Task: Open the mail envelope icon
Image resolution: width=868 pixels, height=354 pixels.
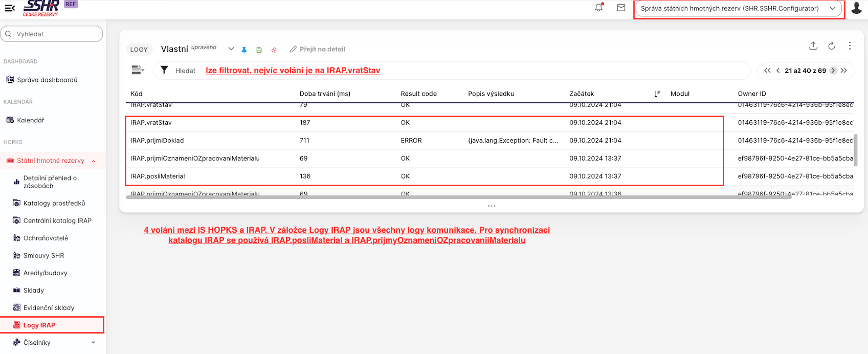Action: click(x=621, y=8)
